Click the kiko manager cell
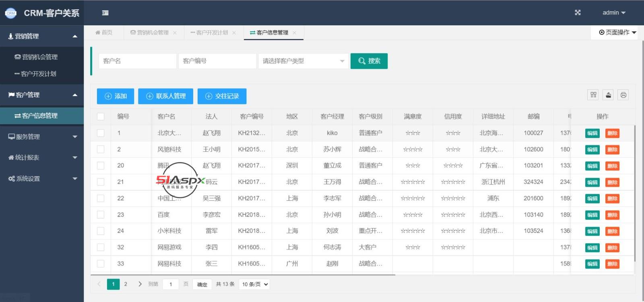The height and width of the screenshot is (302, 644). click(x=332, y=133)
